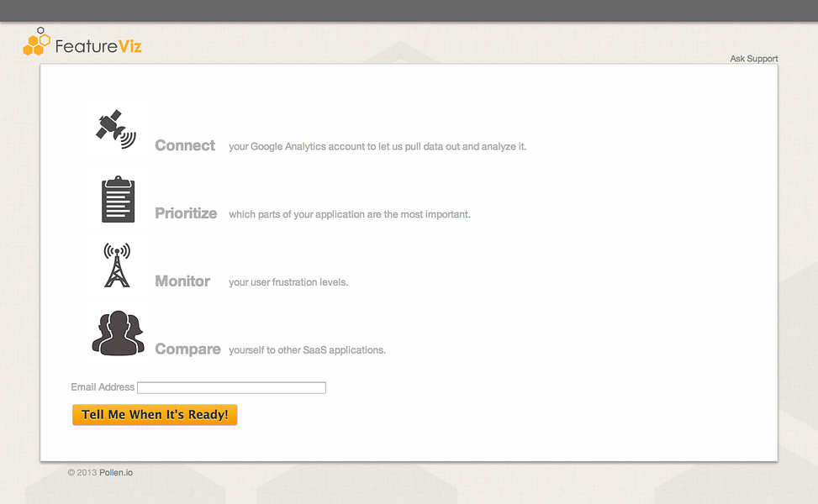The height and width of the screenshot is (504, 818).
Task: Click the '© 2013' copyright text
Action: 82,473
